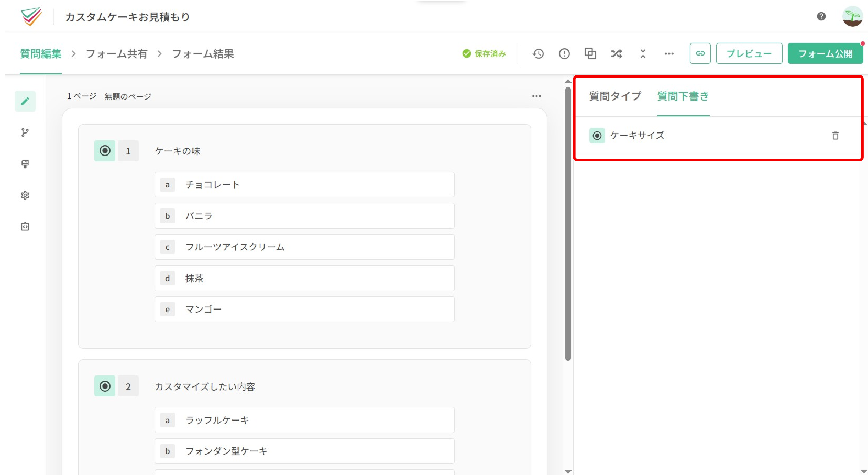This screenshot has width=868, height=475.
Task: Open the toolbar three-dot more menu
Action: (669, 53)
